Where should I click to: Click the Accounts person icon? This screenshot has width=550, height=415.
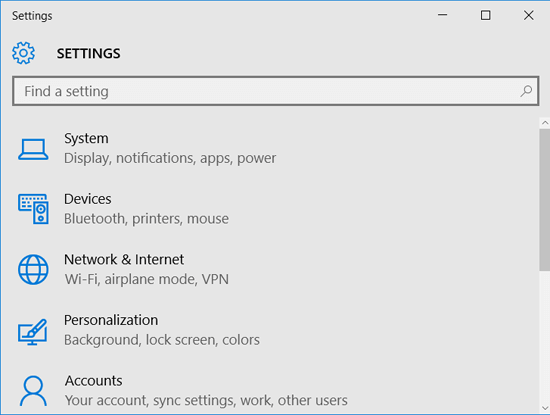click(33, 391)
